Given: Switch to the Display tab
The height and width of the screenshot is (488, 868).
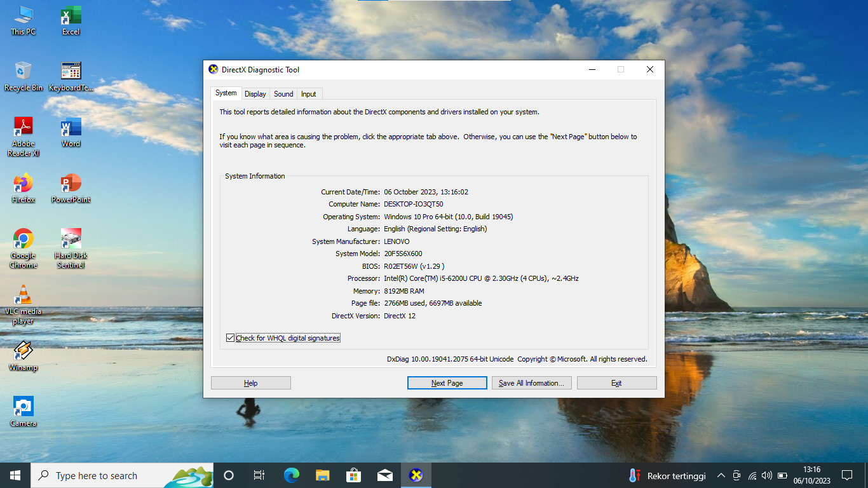Looking at the screenshot, I should coord(255,94).
